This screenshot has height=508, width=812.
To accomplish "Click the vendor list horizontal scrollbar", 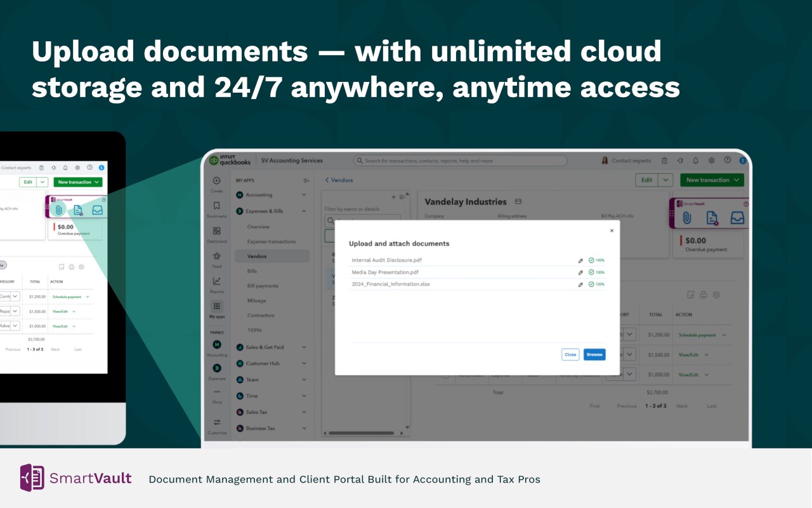I will tap(361, 433).
